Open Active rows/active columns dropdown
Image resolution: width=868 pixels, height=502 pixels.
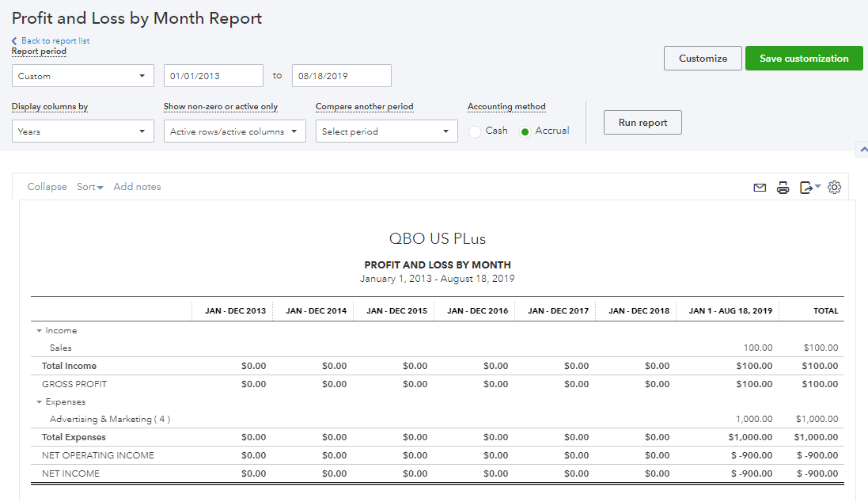235,131
